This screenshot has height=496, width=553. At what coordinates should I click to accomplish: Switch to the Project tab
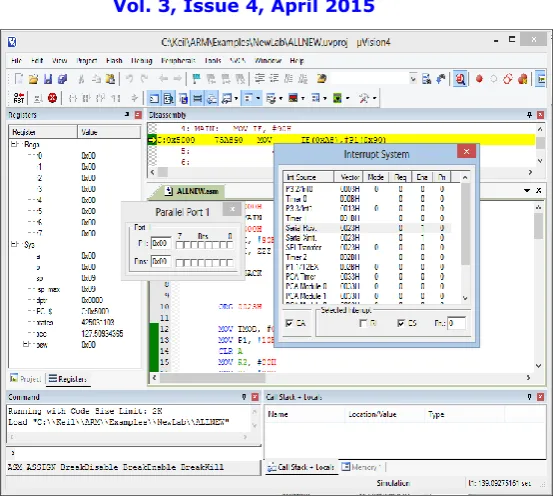click(25, 379)
